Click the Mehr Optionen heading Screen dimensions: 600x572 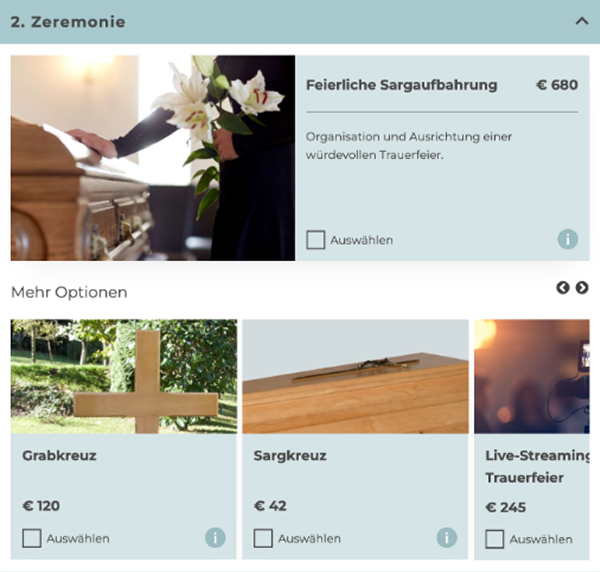[69, 292]
